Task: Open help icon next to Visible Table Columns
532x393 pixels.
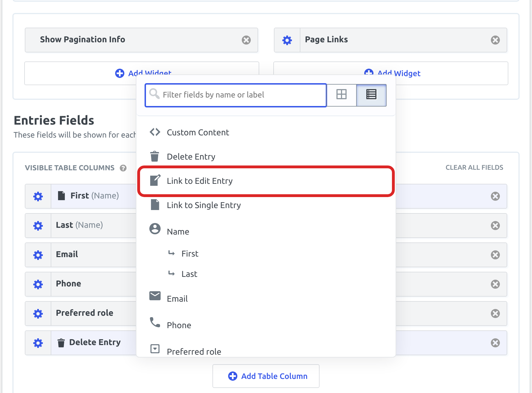Action: pos(123,168)
